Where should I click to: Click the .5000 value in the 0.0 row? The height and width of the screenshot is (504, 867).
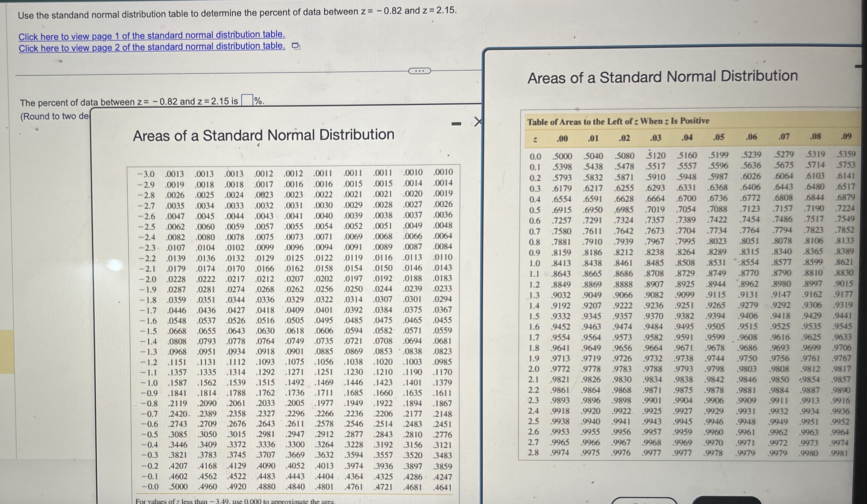[x=562, y=157]
